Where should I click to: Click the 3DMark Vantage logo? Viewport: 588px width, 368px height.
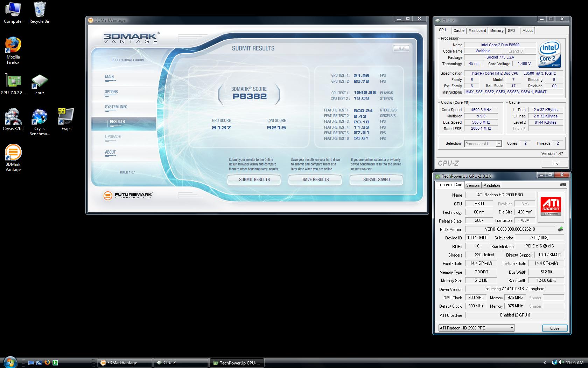[x=132, y=38]
